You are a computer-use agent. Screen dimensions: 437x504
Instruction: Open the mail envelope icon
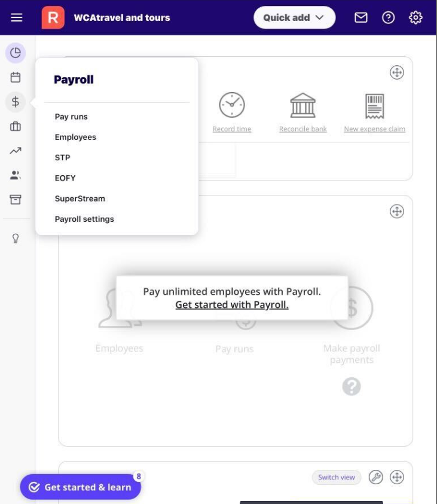click(x=361, y=17)
